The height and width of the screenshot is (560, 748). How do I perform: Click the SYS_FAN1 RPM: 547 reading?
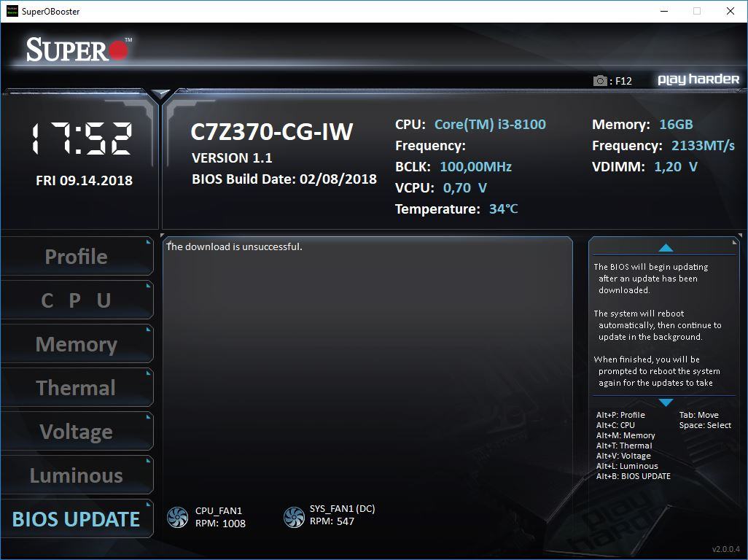[x=332, y=521]
